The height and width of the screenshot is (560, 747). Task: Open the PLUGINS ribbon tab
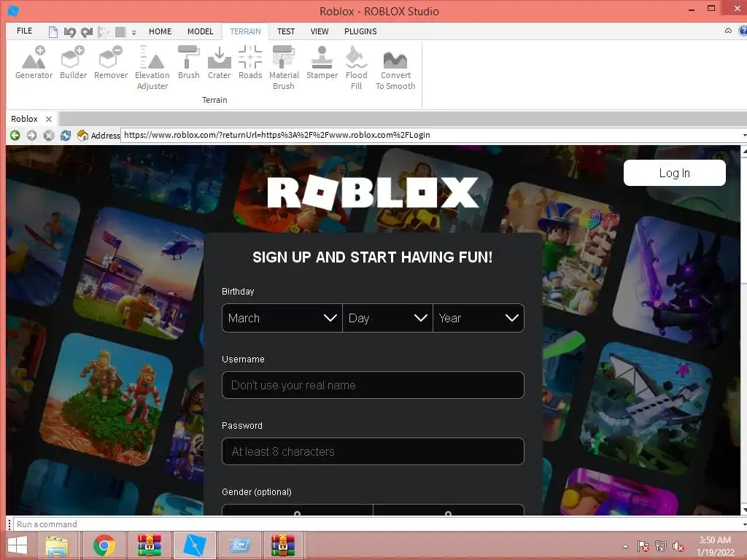[360, 31]
